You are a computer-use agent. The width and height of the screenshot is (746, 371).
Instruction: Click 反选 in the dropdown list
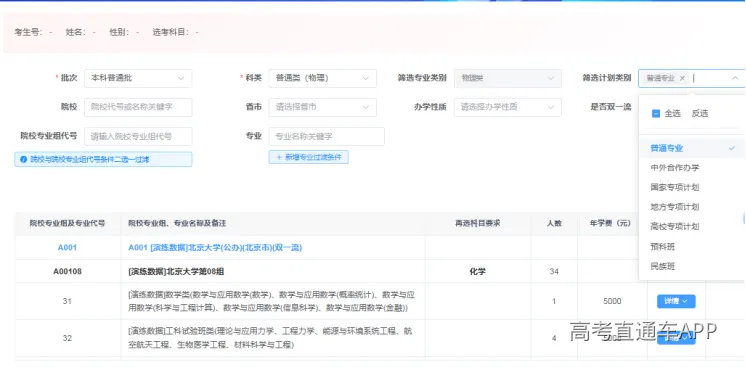tap(700, 114)
